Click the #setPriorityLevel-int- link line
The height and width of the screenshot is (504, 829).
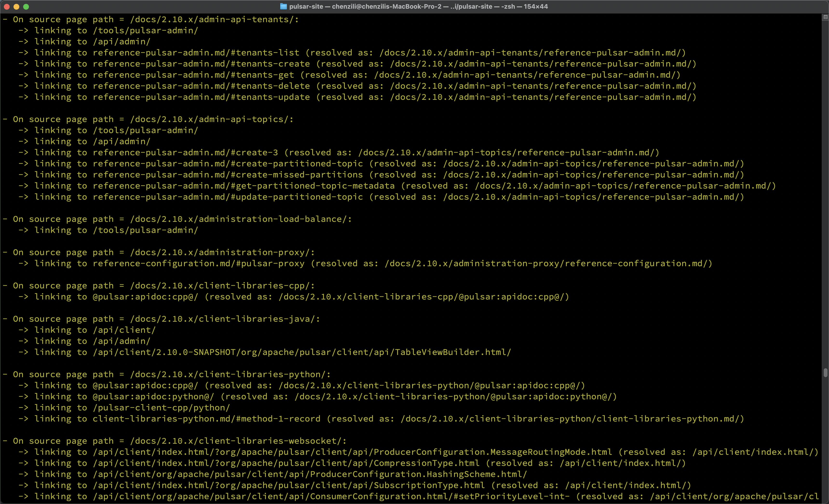click(418, 496)
